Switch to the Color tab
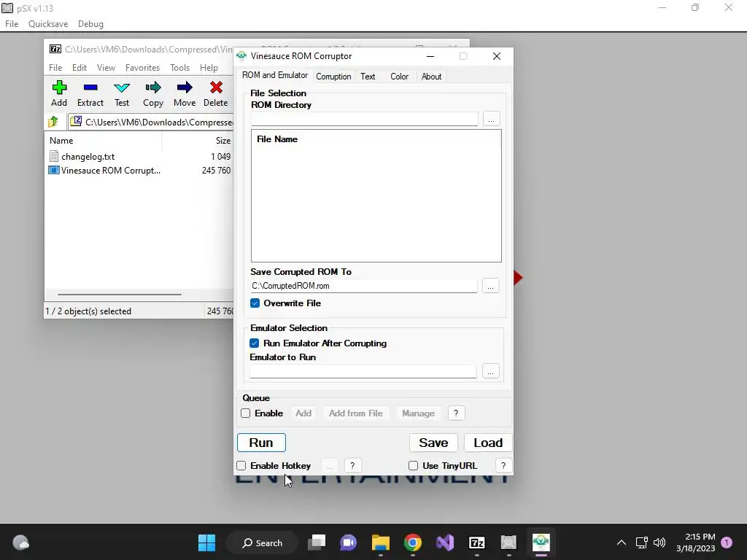 399,76
